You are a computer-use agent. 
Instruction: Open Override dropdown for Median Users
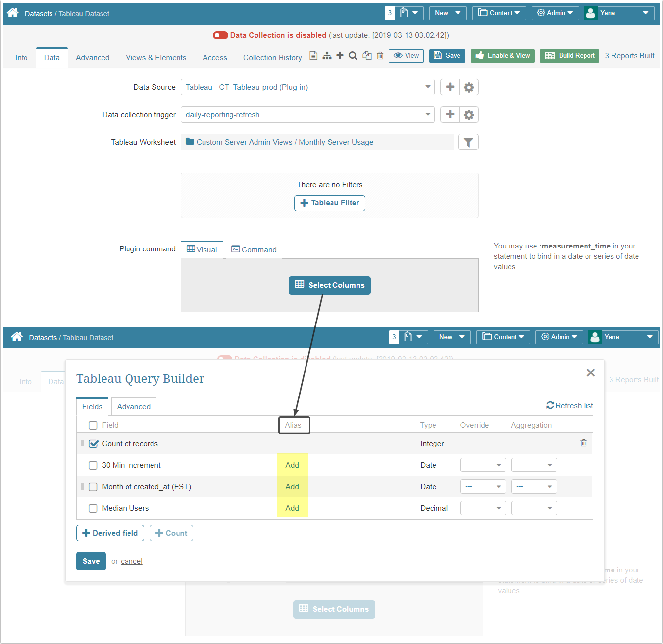pyautogui.click(x=483, y=508)
